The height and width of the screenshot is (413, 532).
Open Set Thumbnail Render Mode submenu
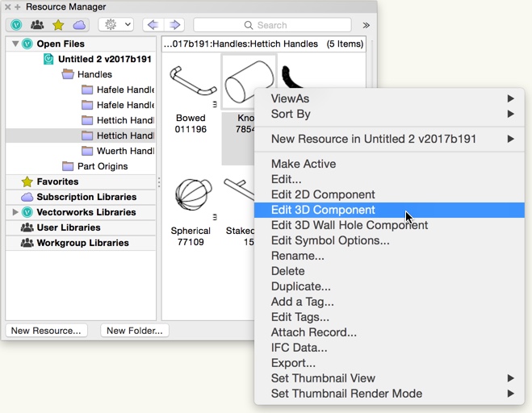click(389, 394)
